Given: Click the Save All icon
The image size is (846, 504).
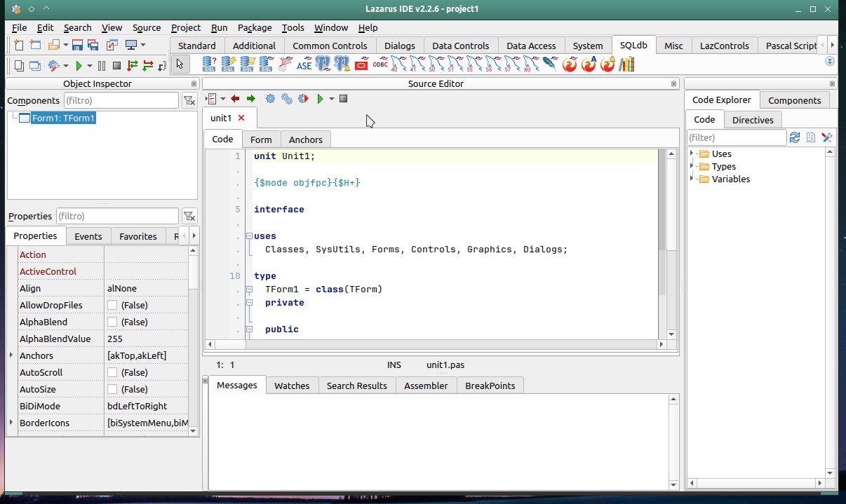Looking at the screenshot, I should point(93,45).
